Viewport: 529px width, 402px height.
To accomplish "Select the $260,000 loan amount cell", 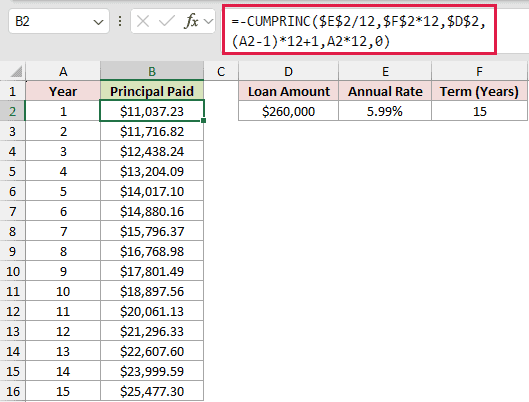I will [288, 111].
